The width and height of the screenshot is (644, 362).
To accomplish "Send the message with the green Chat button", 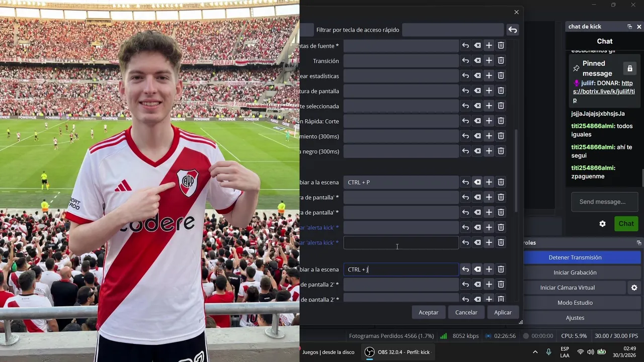I will [626, 224].
